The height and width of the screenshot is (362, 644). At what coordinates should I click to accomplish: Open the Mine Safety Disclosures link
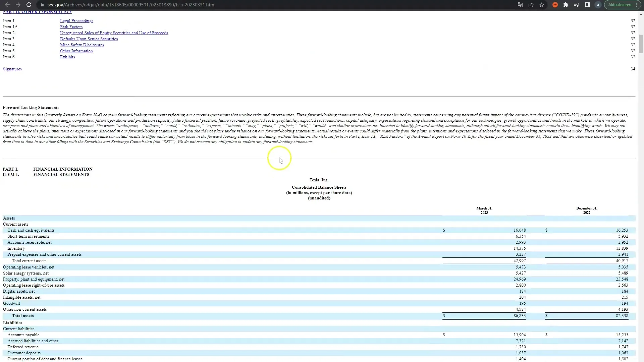pyautogui.click(x=82, y=45)
